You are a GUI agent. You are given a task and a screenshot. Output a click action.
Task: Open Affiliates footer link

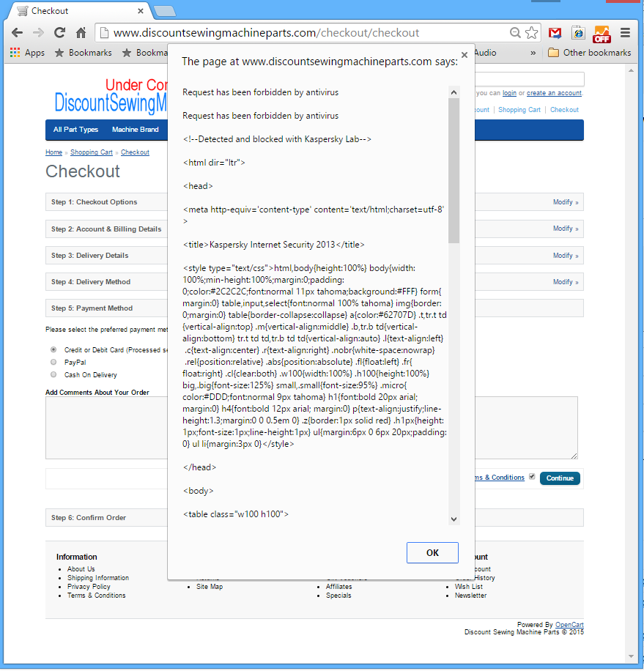tap(339, 587)
